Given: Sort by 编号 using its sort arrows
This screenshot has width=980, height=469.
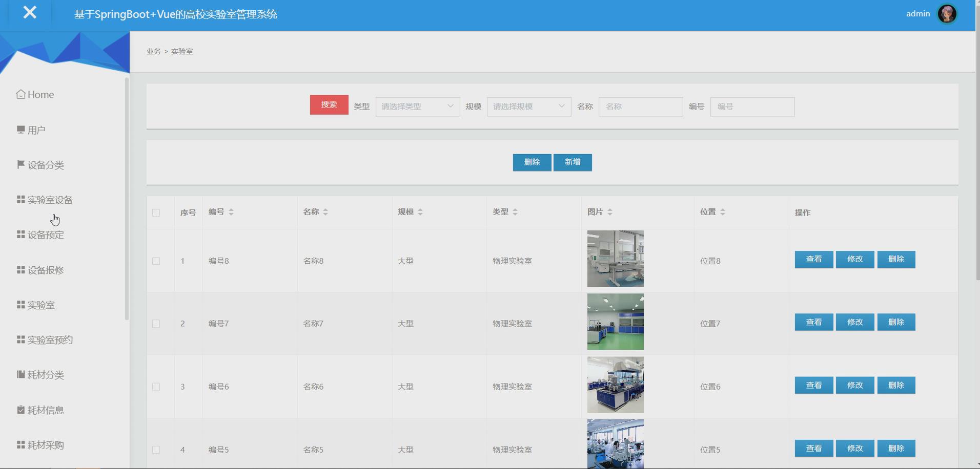Looking at the screenshot, I should tap(231, 211).
